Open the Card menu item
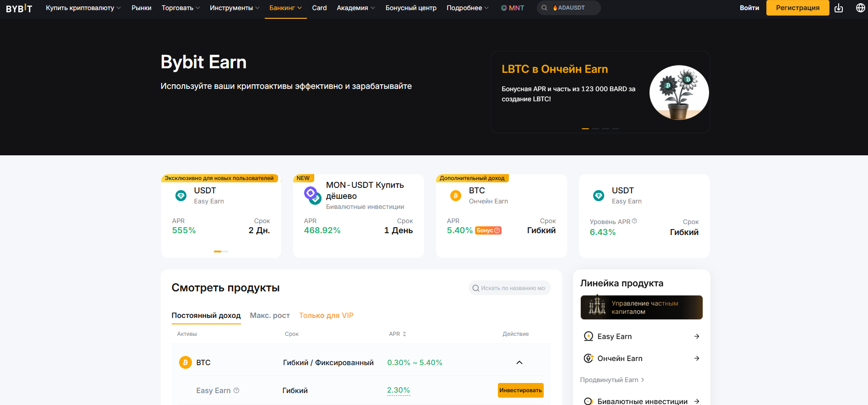The width and height of the screenshot is (868, 405). [x=319, y=8]
